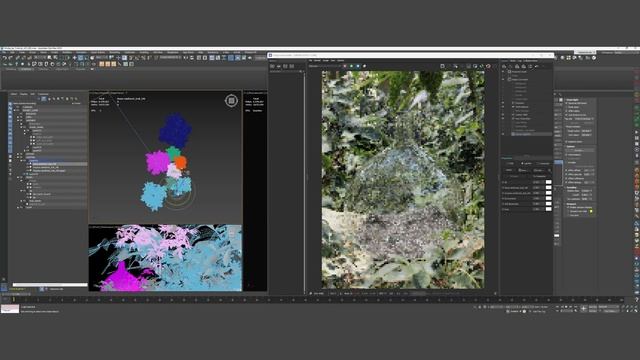The width and height of the screenshot is (640, 360).
Task: Click the time slider handle on the timeline
Action: pyautogui.click(x=13, y=300)
